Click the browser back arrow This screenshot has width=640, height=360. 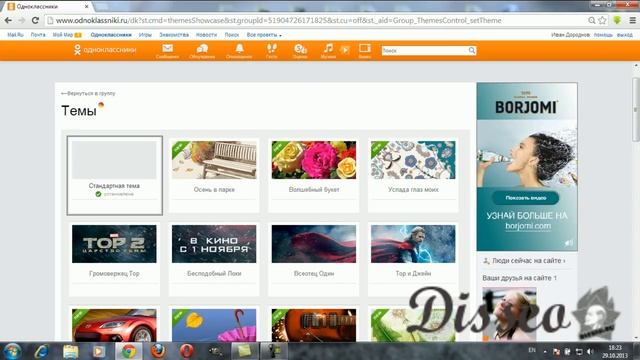(8, 20)
